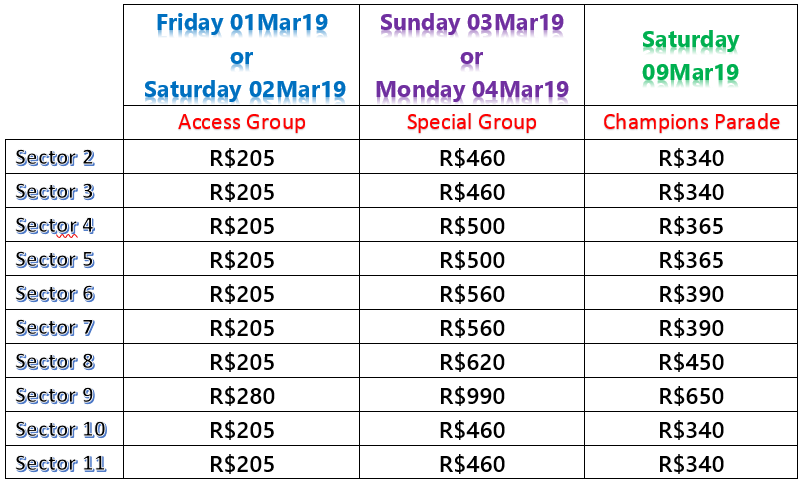The height and width of the screenshot is (483, 802).
Task: Click the R$650 Champions Parade price
Action: (x=690, y=396)
